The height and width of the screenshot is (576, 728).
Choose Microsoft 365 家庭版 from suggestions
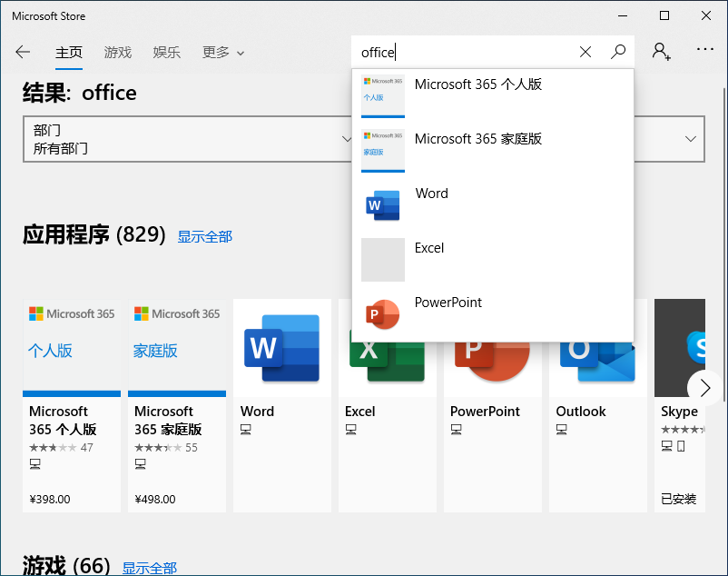coord(477,139)
